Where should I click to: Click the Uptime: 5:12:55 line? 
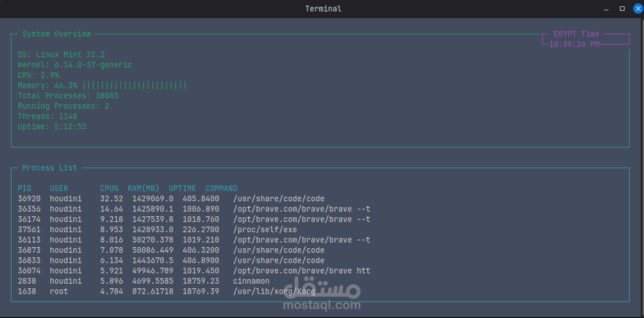52,127
